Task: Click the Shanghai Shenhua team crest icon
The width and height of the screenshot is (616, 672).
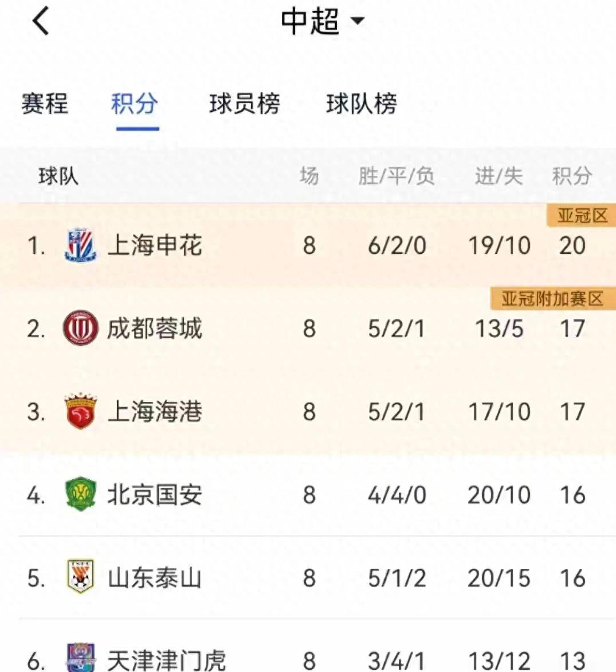Action: (x=80, y=245)
